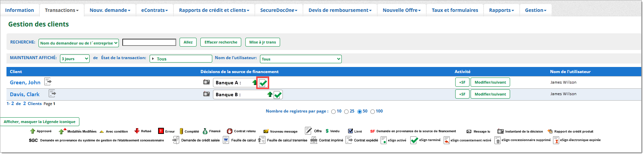This screenshot has width=644, height=155.
Task: Click Modifier/suivant for Davis, Clark
Action: (x=490, y=94)
